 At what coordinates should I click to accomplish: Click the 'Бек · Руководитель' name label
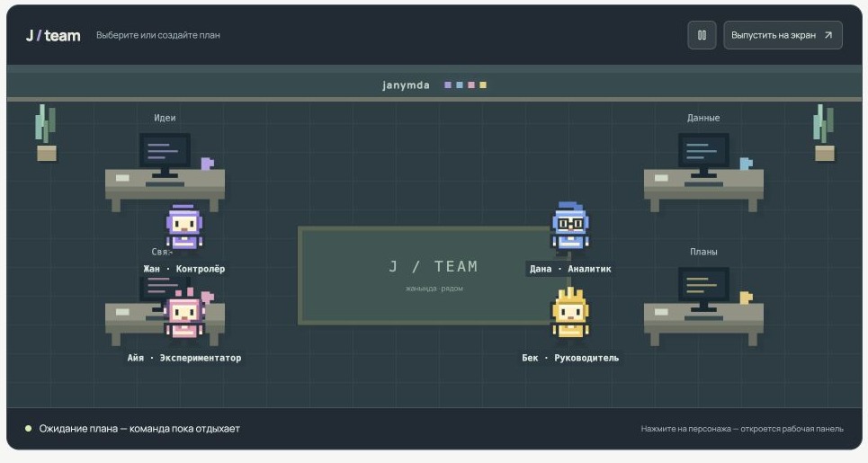pyautogui.click(x=570, y=358)
